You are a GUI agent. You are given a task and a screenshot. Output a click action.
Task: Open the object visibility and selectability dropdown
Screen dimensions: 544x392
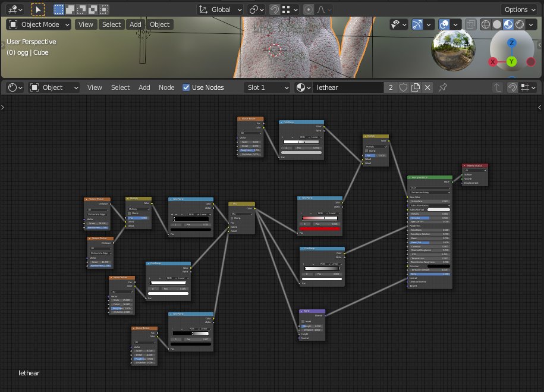point(398,24)
